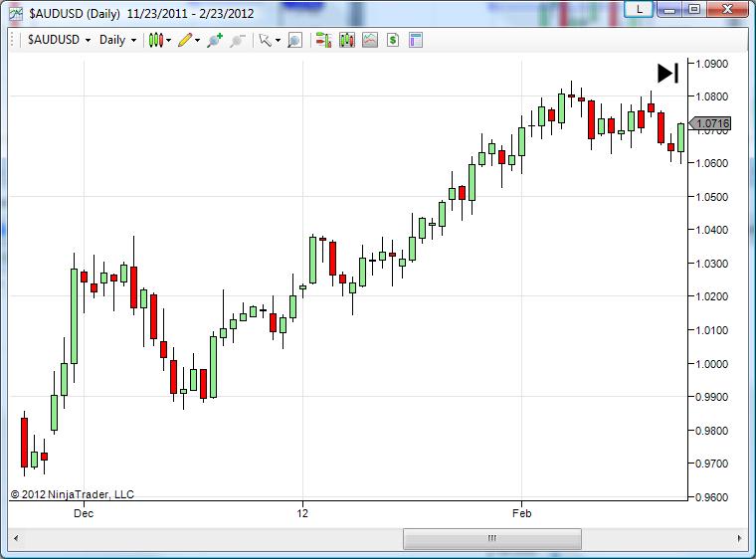Click the 0.9600 price axis label

click(711, 496)
